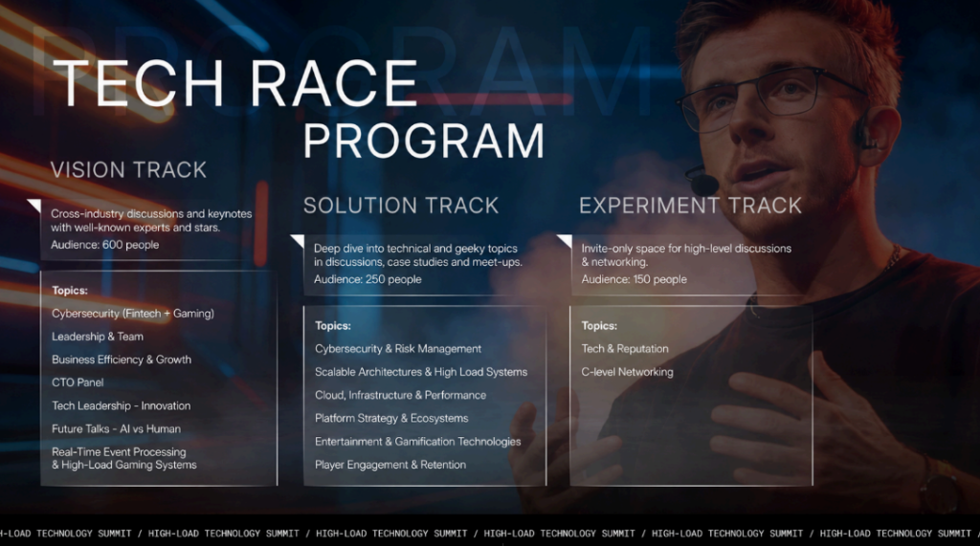Viewport: 980px width, 546px height.
Task: Click 'in discussions, case studies and meet-ups.' line
Action: (418, 262)
